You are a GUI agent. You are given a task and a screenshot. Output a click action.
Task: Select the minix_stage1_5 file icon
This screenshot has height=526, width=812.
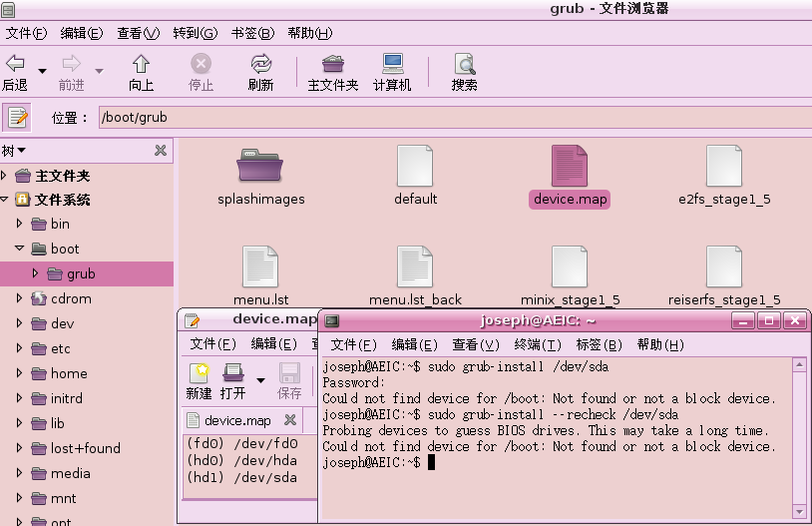pyautogui.click(x=570, y=266)
